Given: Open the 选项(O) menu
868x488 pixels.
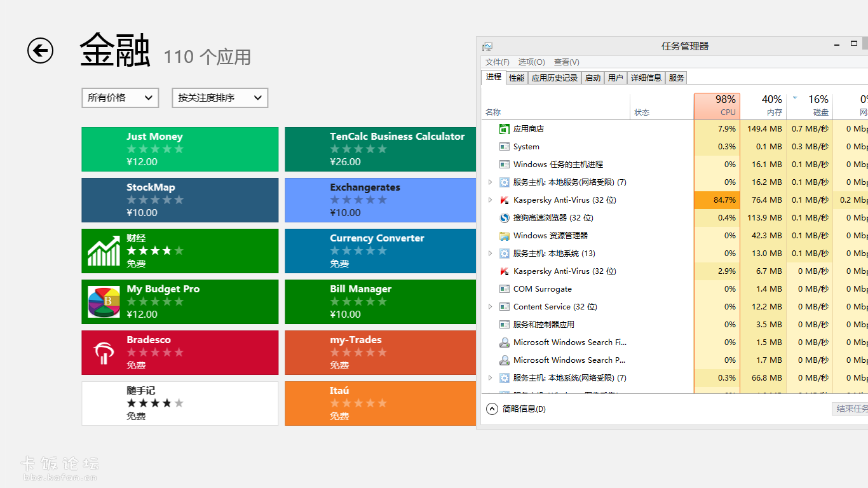Looking at the screenshot, I should 531,62.
